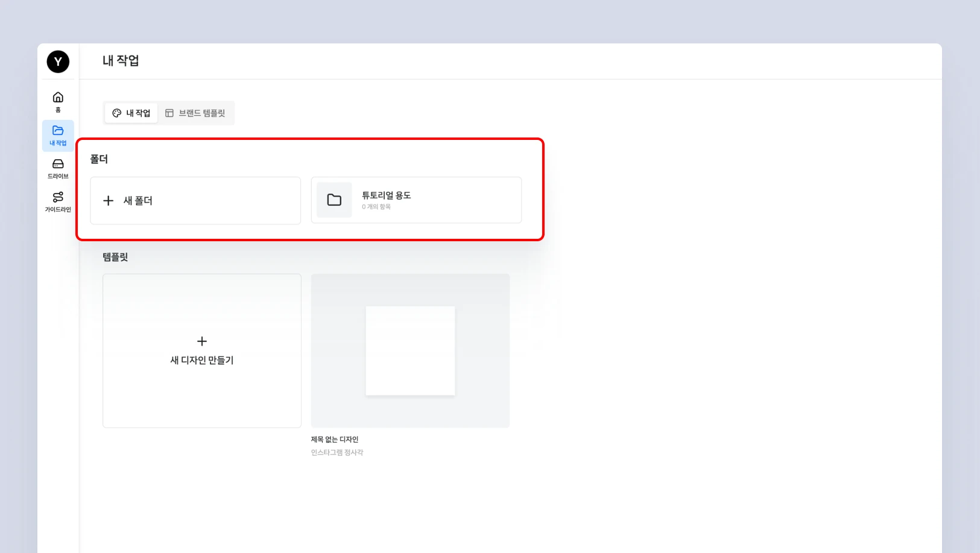Viewport: 980px width, 553px height.
Task: Click 새 디자인 만들기 card
Action: (x=202, y=351)
